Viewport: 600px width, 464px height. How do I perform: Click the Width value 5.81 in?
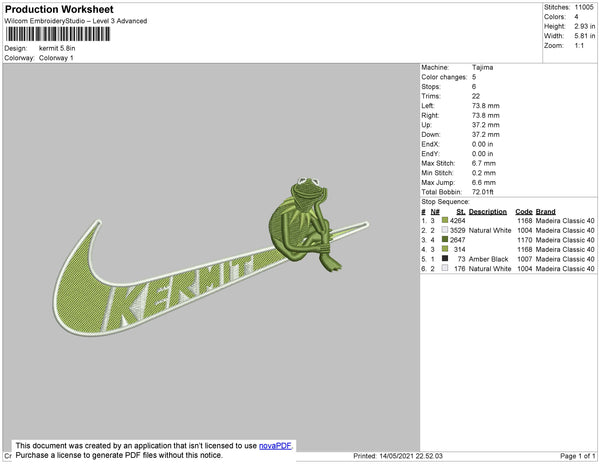[585, 36]
